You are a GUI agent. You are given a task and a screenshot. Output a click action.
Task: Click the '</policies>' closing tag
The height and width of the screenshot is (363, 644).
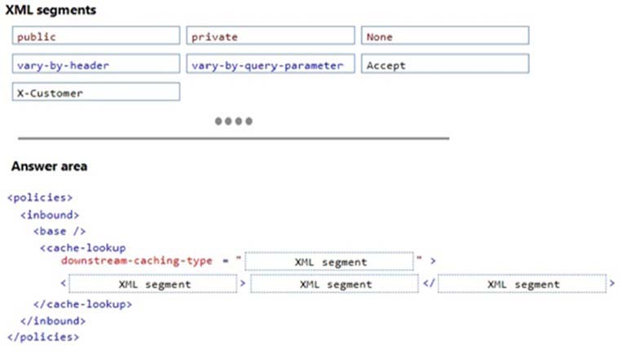43,337
